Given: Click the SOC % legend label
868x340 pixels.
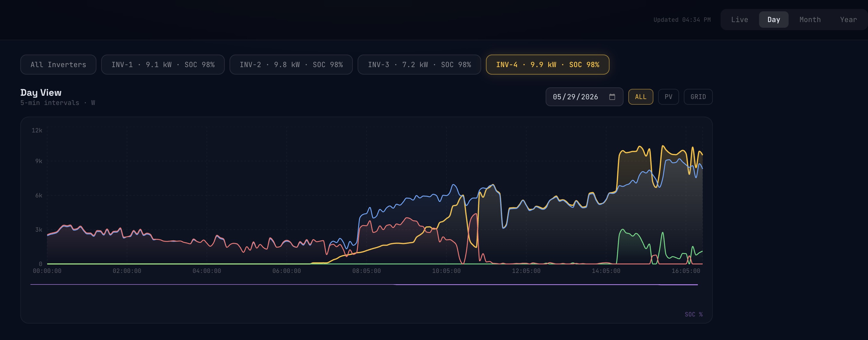Looking at the screenshot, I should 693,314.
